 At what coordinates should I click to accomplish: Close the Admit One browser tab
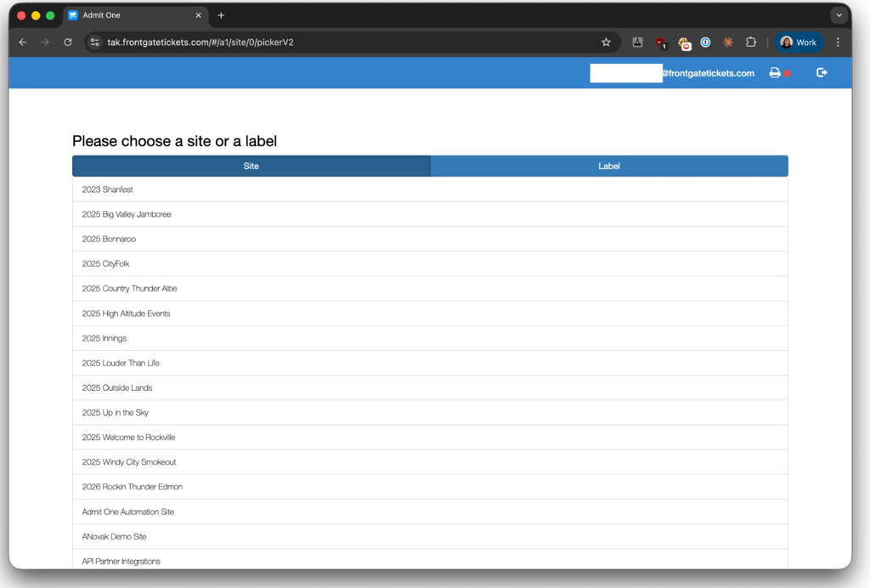(198, 15)
